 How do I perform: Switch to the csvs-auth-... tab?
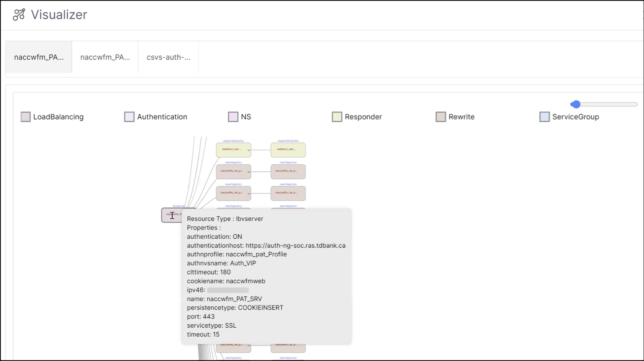(169, 57)
